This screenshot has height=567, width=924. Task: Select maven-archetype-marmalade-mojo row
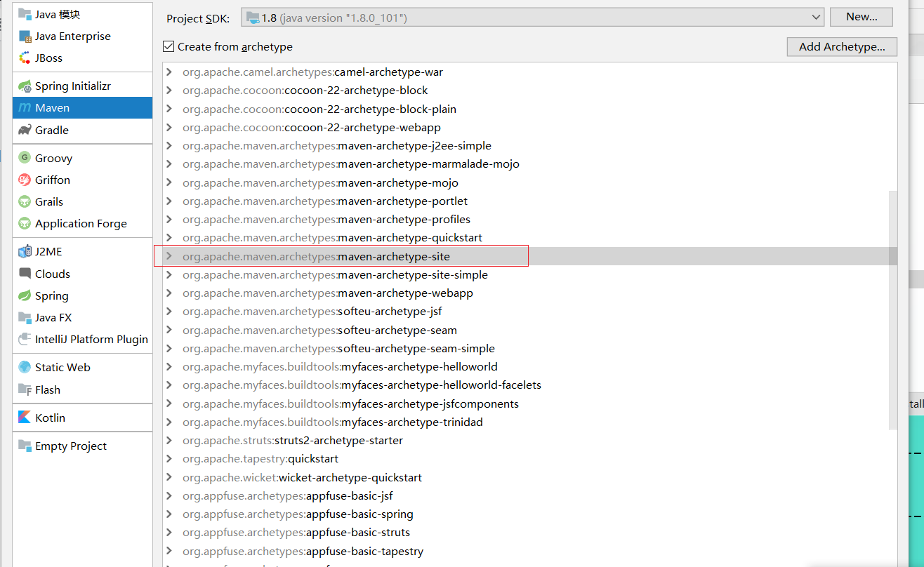tap(530, 164)
